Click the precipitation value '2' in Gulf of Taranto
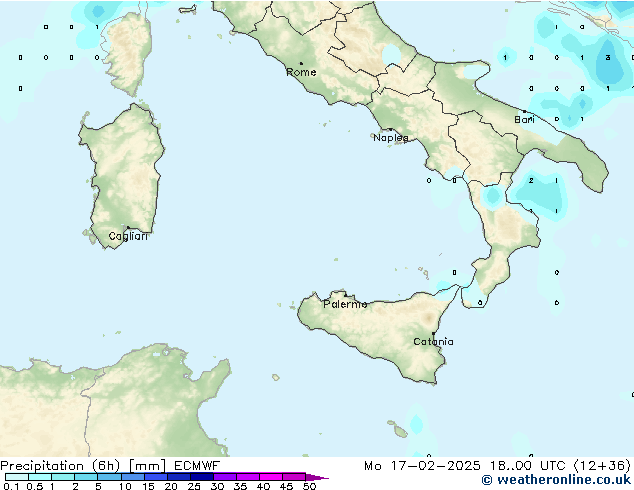This screenshot has height=490, width=634. pyautogui.click(x=531, y=180)
